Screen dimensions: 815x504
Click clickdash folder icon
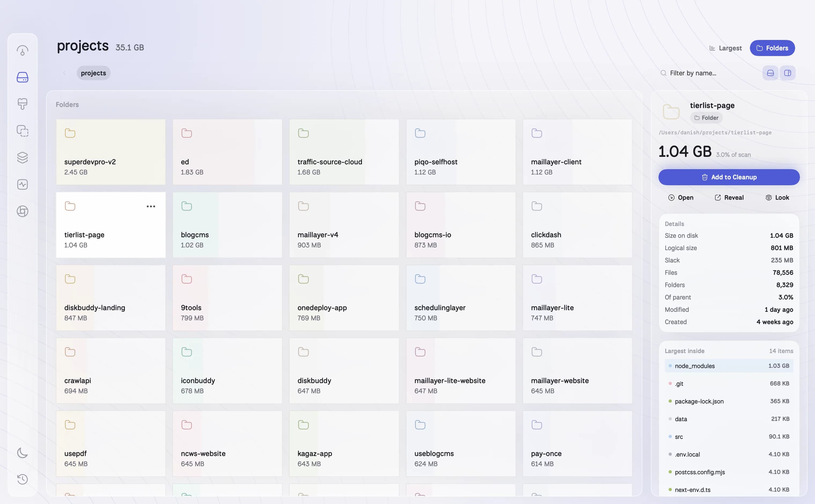(x=537, y=206)
